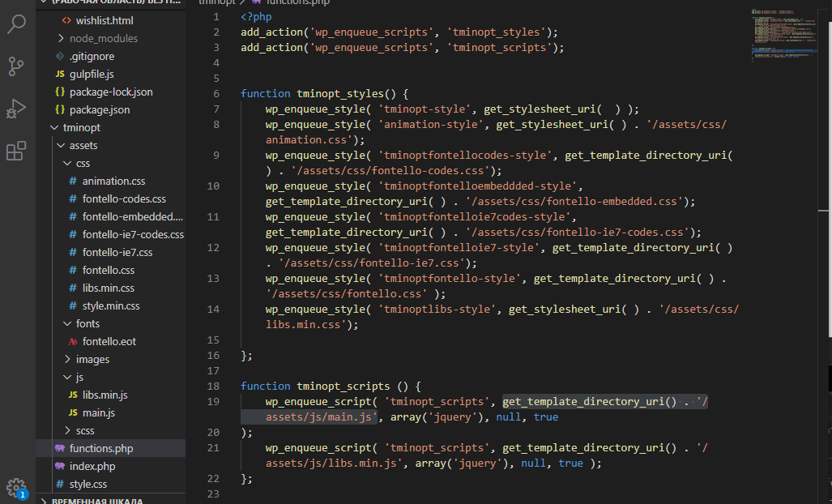Open fontello-embedded css file
Image resolution: width=832 pixels, height=504 pixels.
pyautogui.click(x=133, y=217)
